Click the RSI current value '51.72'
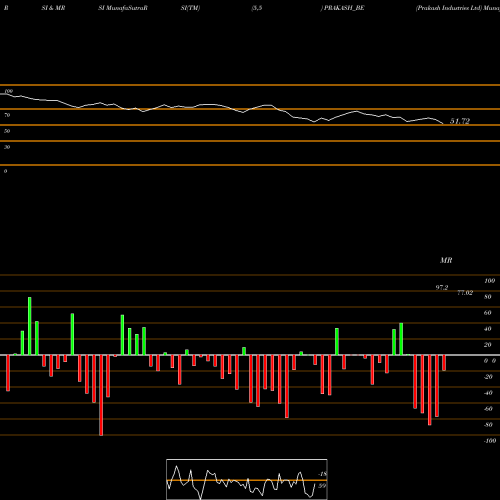Image resolution: width=500 pixels, height=500 pixels. 460,121
